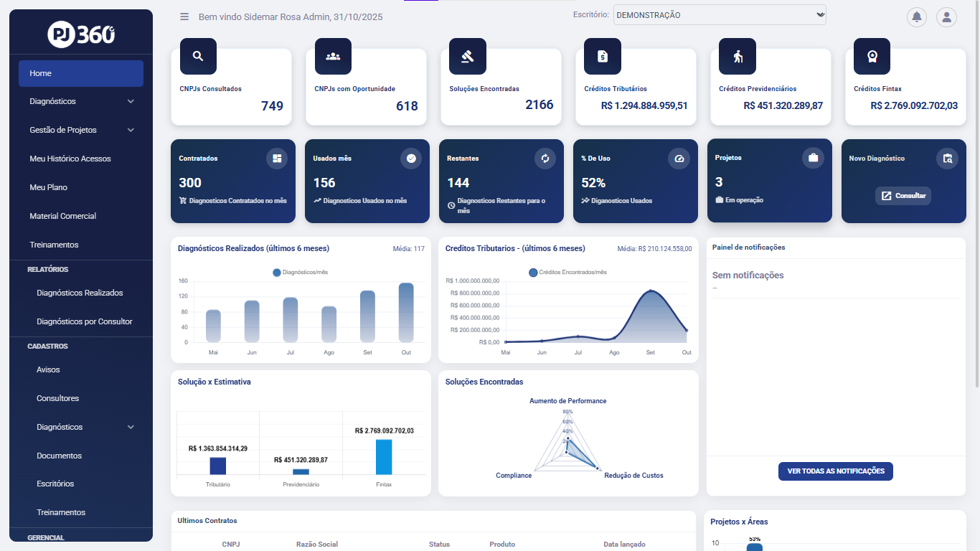
Task: Click the checkmark icon on Usados mês card
Action: point(410,158)
